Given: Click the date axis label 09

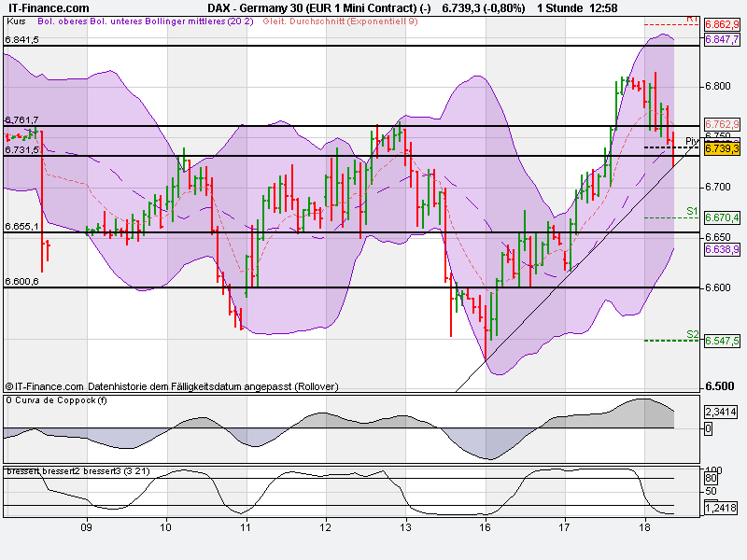Looking at the screenshot, I should pyautogui.click(x=86, y=527).
